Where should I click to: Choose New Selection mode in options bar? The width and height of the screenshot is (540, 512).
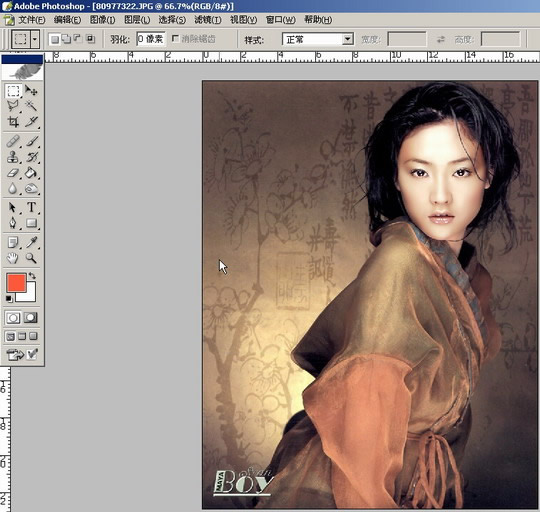click(54, 39)
